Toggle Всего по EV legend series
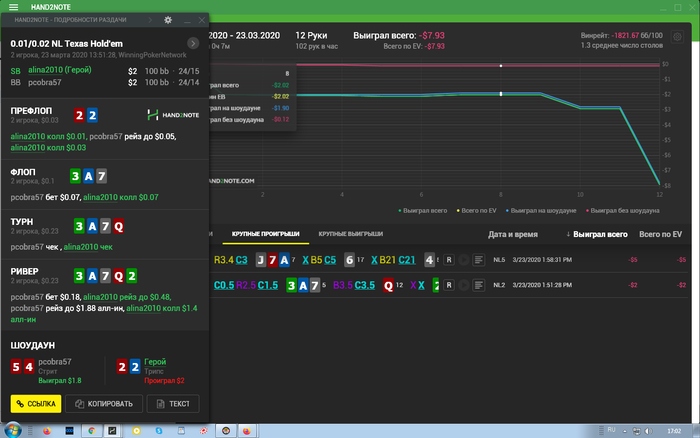This screenshot has width=700, height=438. coord(476,211)
